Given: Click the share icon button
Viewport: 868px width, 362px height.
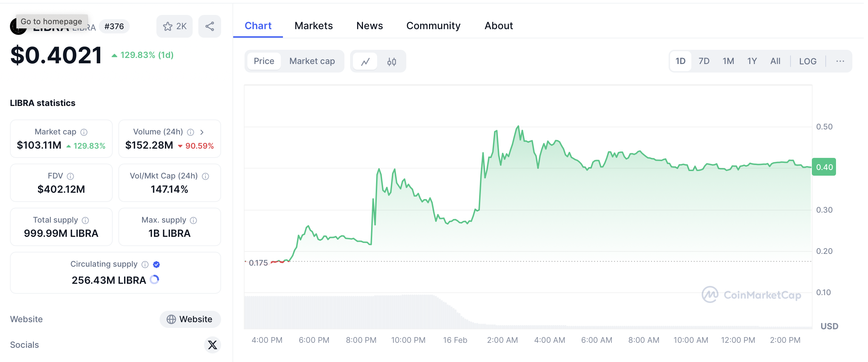Looking at the screenshot, I should click(x=210, y=26).
